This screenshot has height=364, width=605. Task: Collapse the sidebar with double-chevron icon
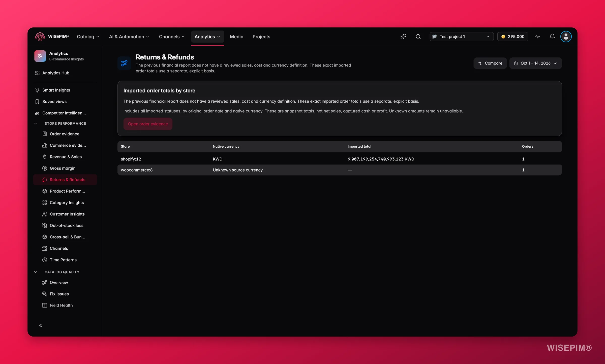click(41, 326)
